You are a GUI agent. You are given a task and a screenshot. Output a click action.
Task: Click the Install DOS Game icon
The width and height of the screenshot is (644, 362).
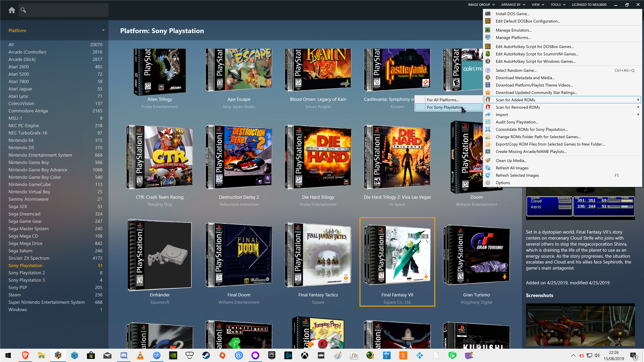pos(488,14)
